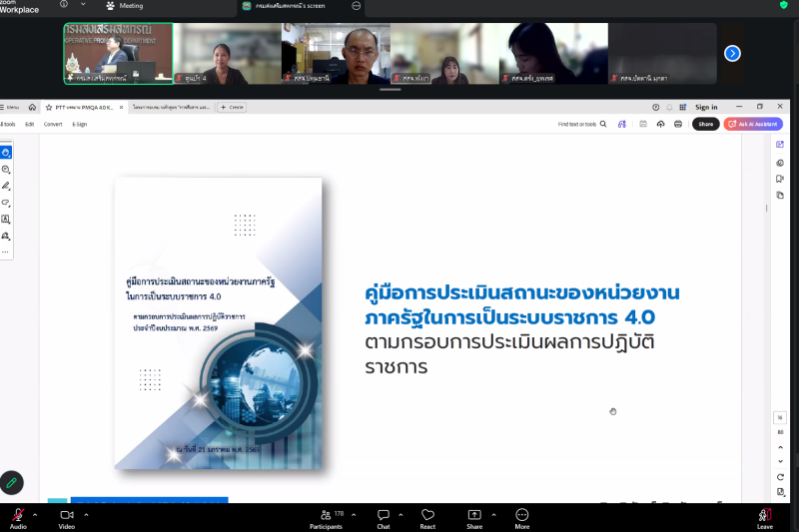Click the print icon in Acrobat toolbar
This screenshot has width=799, height=532.
(678, 124)
